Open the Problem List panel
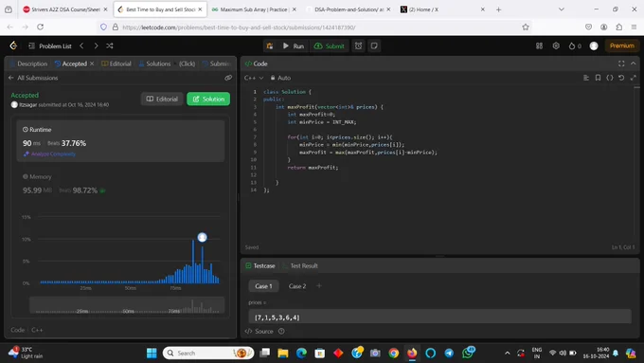This screenshot has height=363, width=644. [x=50, y=46]
